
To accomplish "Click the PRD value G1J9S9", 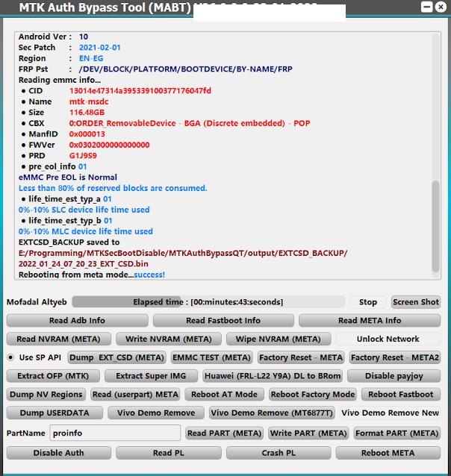I will [83, 156].
